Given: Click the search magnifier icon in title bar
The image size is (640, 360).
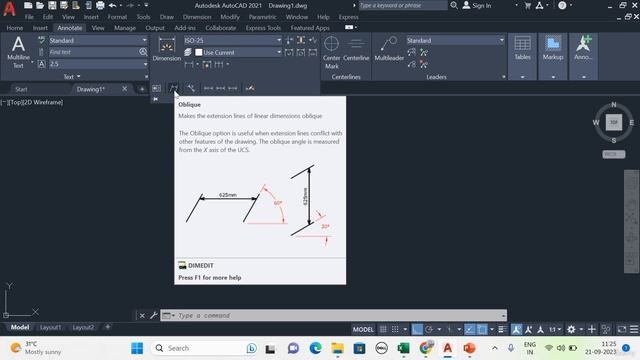Looking at the screenshot, I should (x=453, y=5).
